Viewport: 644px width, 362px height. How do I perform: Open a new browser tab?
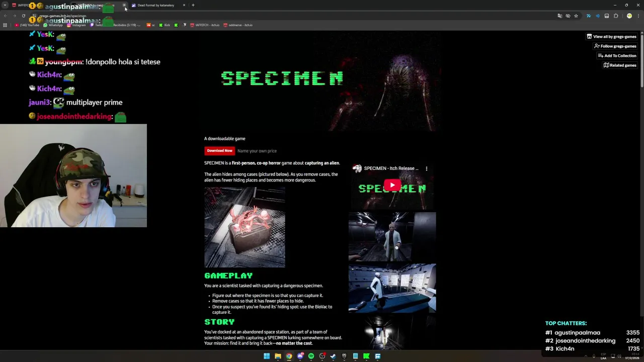click(193, 5)
